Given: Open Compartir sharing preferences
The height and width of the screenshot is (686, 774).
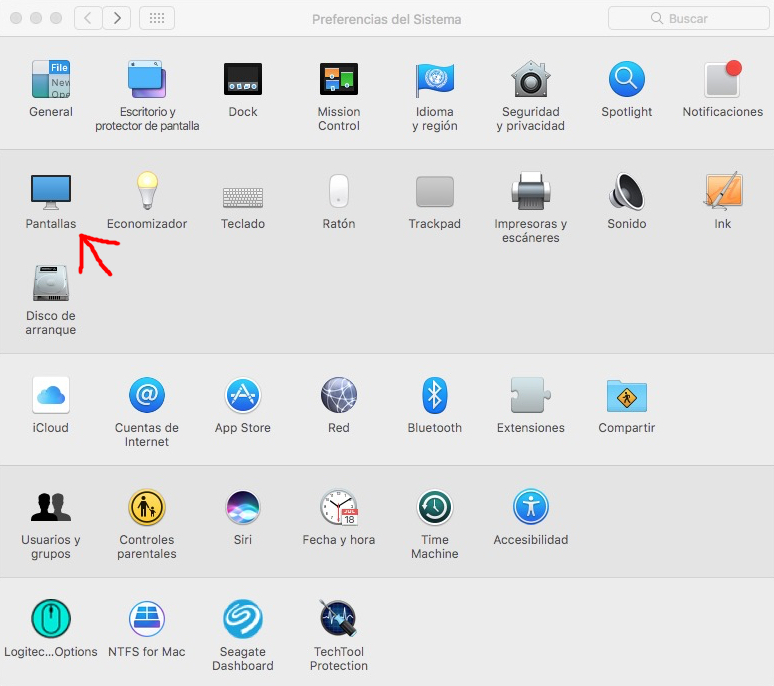Looking at the screenshot, I should [626, 395].
